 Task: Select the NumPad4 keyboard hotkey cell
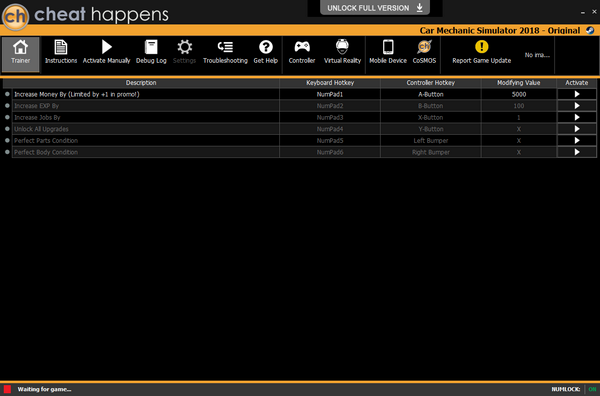click(330, 129)
